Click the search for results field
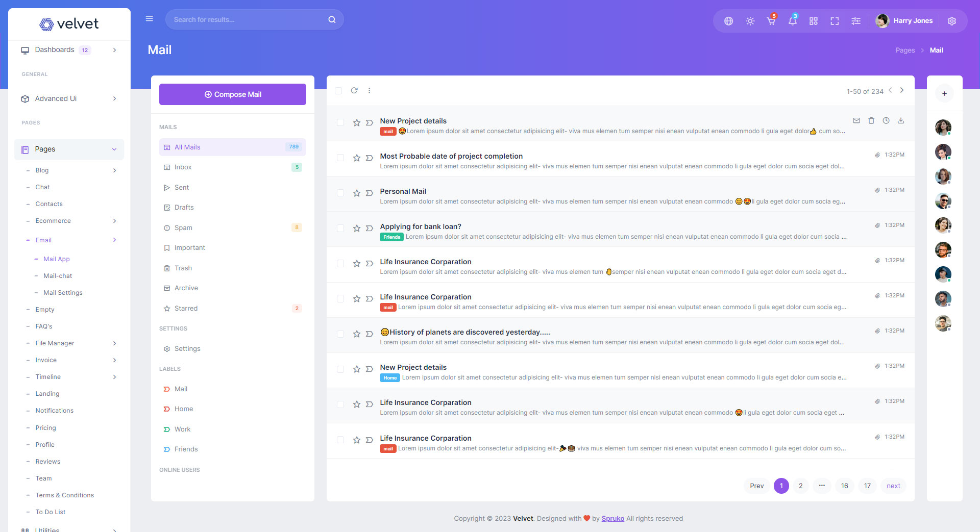980x532 pixels. [249, 19]
